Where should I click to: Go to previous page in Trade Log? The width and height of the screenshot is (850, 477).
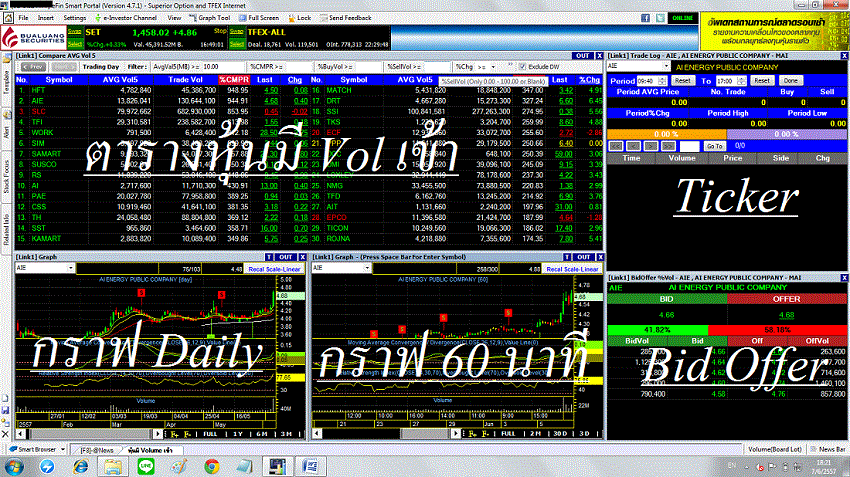[x=633, y=146]
